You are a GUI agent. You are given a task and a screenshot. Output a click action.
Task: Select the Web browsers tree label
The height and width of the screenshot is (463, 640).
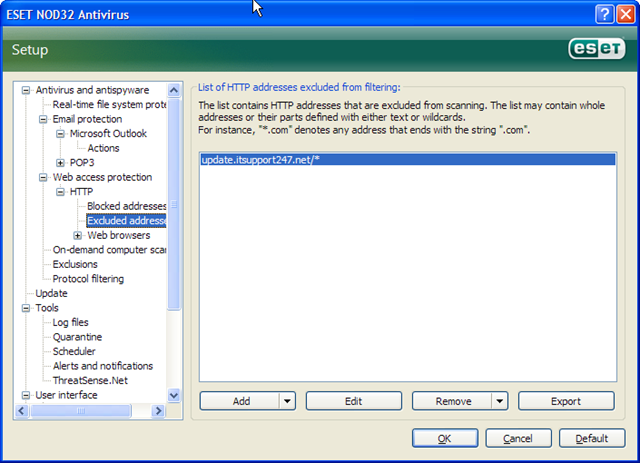click(119, 236)
